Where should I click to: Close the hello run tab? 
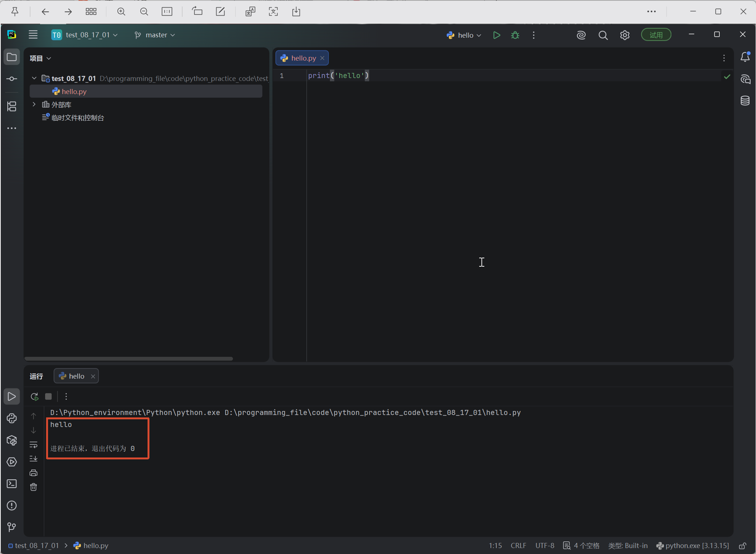pyautogui.click(x=93, y=377)
